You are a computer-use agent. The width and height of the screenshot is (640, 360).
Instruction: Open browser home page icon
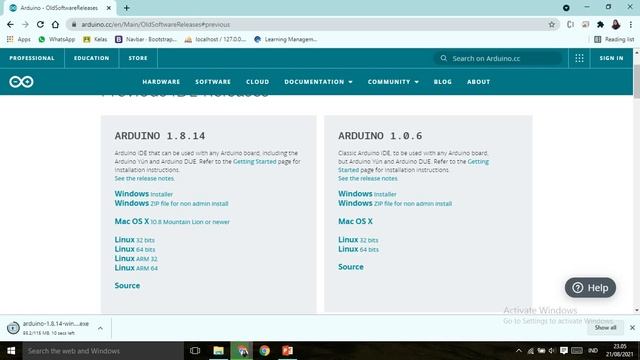(x=55, y=24)
